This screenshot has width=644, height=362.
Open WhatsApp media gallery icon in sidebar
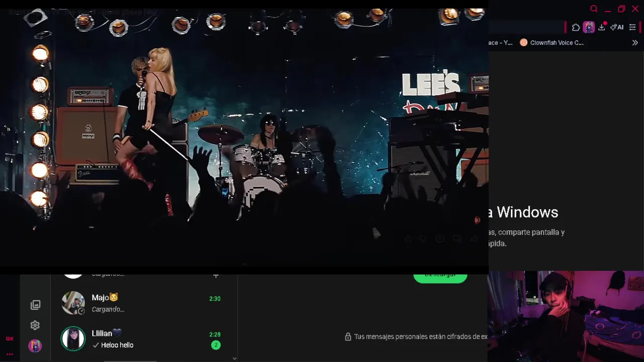pyautogui.click(x=35, y=305)
